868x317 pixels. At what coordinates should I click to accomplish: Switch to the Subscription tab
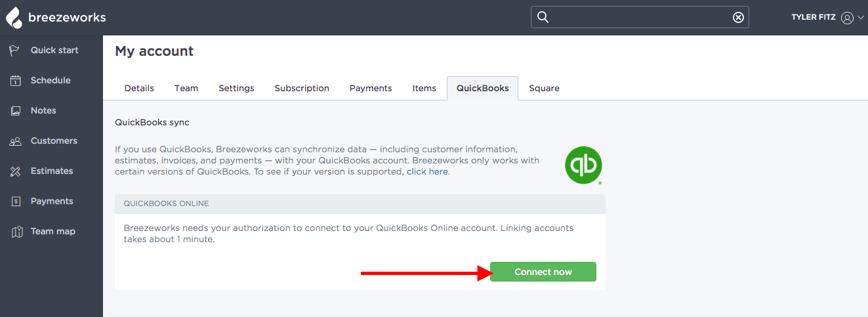click(x=302, y=88)
